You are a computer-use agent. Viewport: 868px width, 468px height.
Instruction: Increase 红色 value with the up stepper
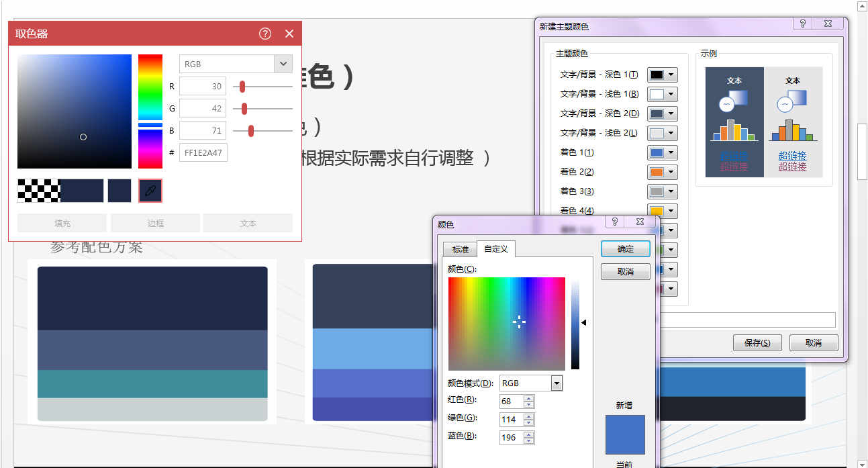point(529,398)
